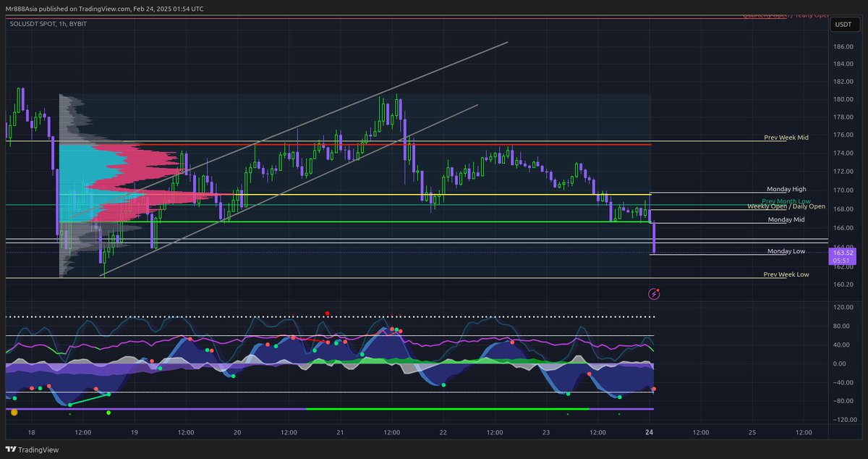Click the yellow dot marker in the oscillator pane
Screen dimensions: 868x459
point(13,412)
